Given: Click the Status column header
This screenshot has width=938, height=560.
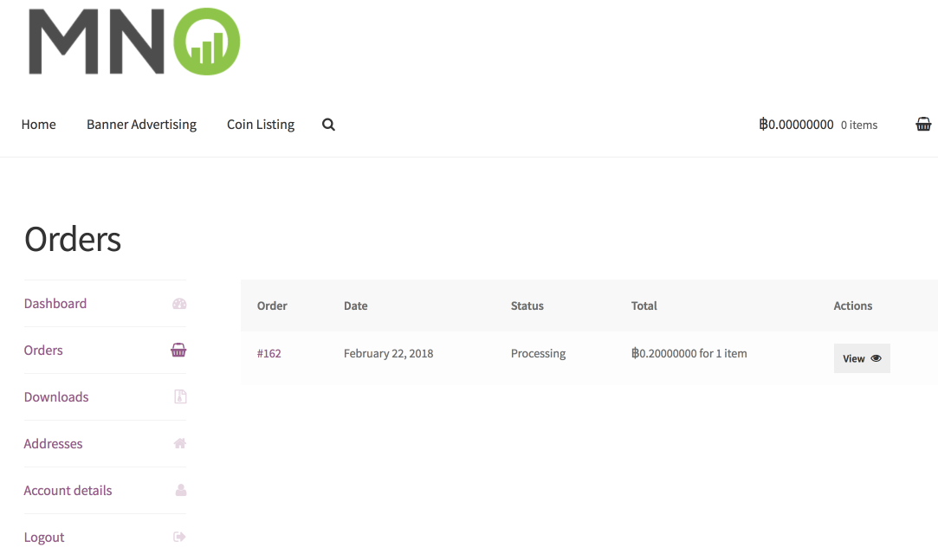Looking at the screenshot, I should 527,306.
